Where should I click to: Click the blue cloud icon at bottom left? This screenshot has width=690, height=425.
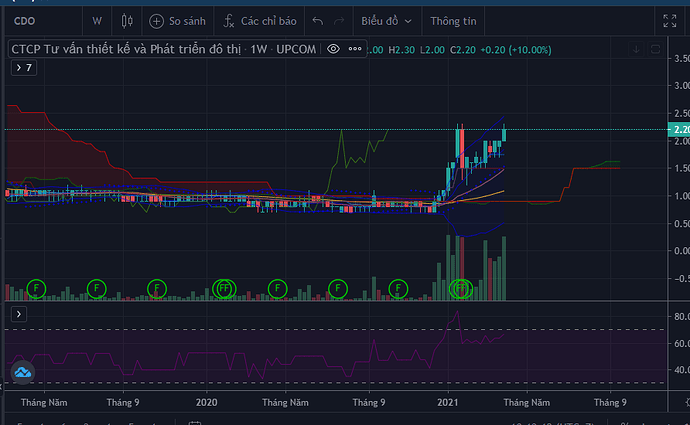click(22, 373)
